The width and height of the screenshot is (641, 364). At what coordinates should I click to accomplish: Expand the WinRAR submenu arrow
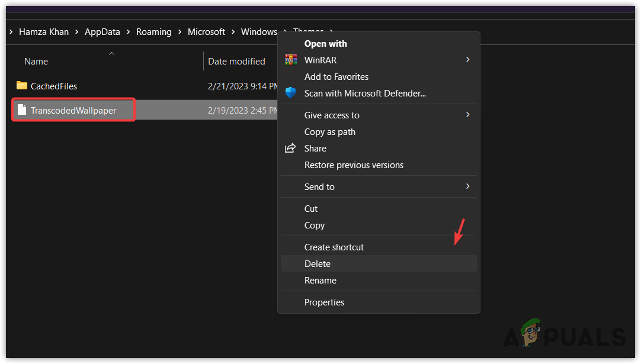coord(467,60)
